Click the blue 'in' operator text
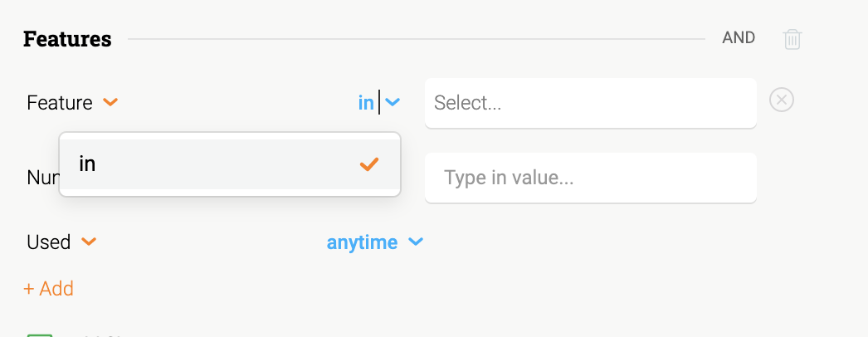The image size is (868, 337). 366,102
